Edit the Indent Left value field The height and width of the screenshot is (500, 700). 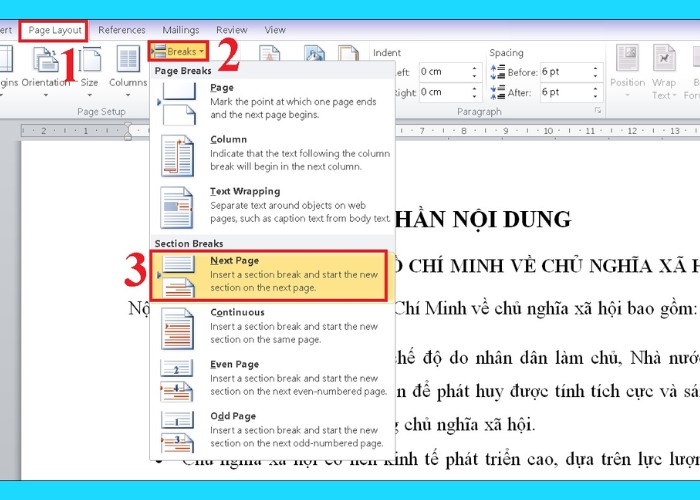tap(445, 72)
